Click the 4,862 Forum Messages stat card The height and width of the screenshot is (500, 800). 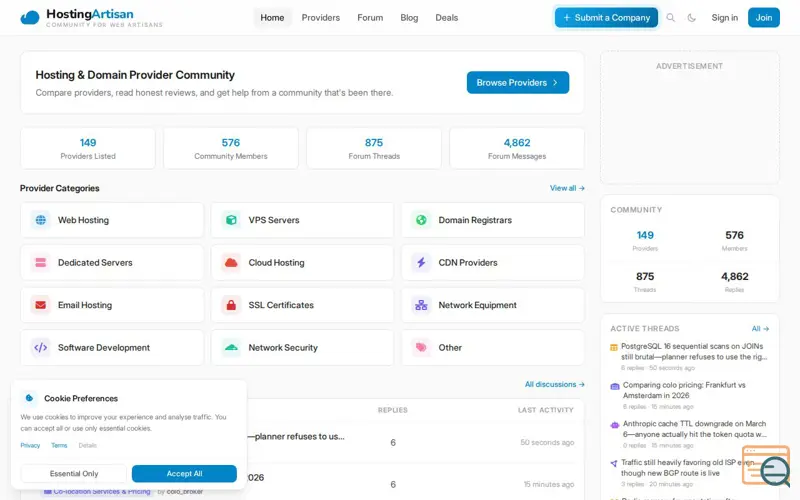(x=517, y=148)
